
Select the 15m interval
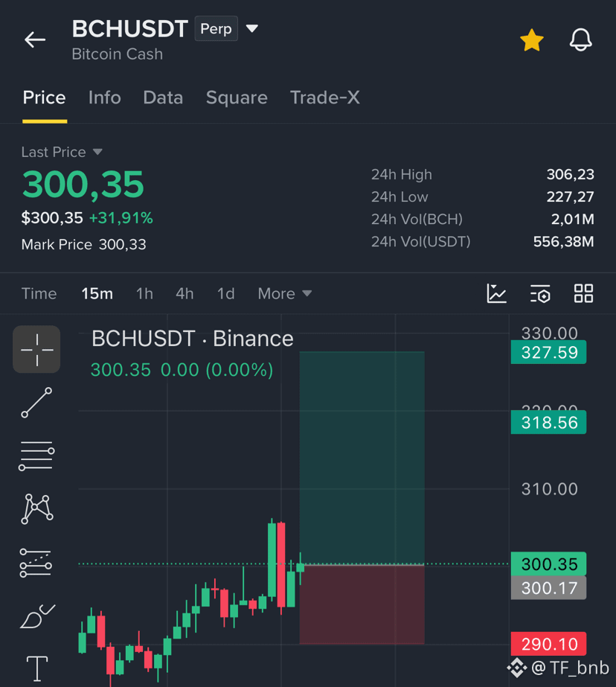click(x=97, y=293)
